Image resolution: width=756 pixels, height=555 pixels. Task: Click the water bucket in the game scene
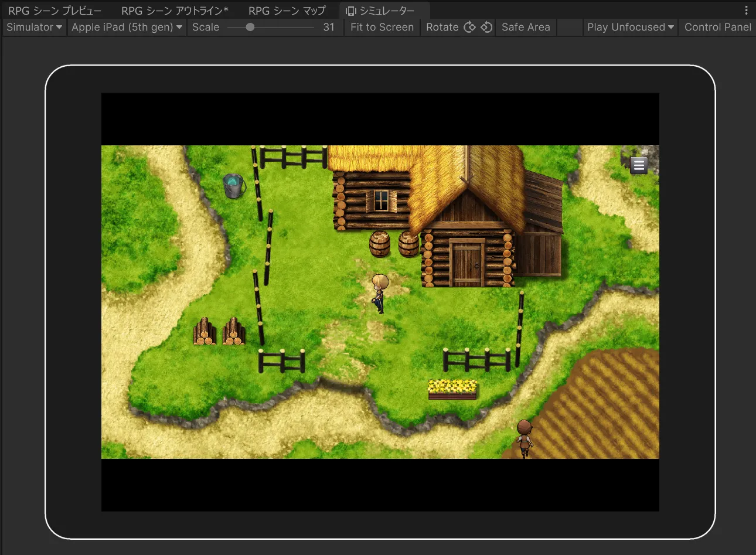tap(234, 186)
